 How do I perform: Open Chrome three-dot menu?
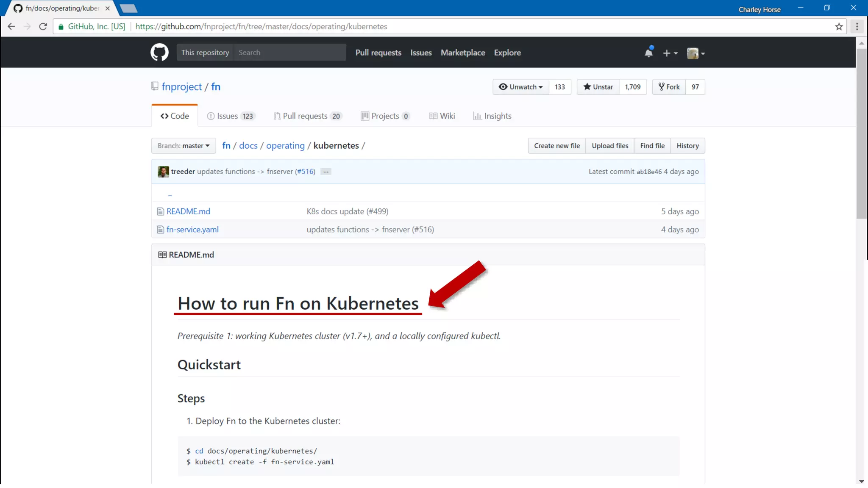click(x=857, y=26)
